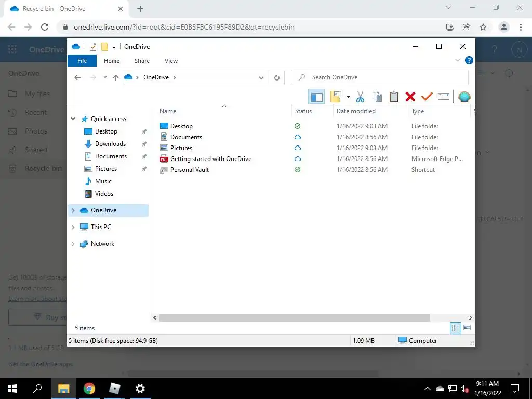Click the horizontal scrollbar in file list
The height and width of the screenshot is (399, 532).
tap(295, 317)
